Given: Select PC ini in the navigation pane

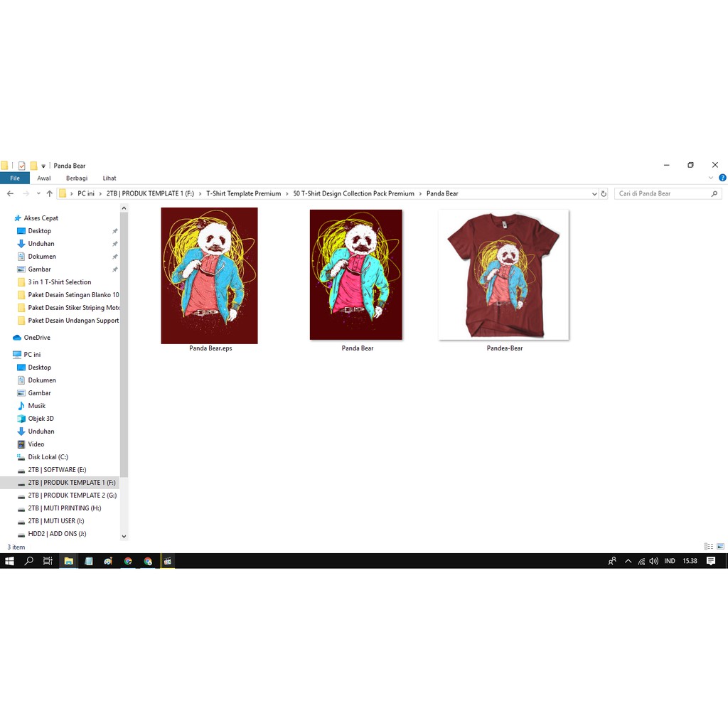Looking at the screenshot, I should pyautogui.click(x=32, y=355).
